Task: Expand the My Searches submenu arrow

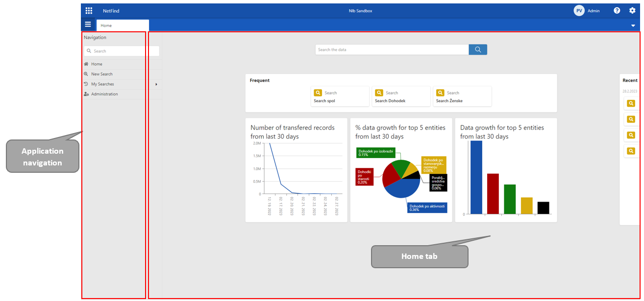Action: point(156,84)
